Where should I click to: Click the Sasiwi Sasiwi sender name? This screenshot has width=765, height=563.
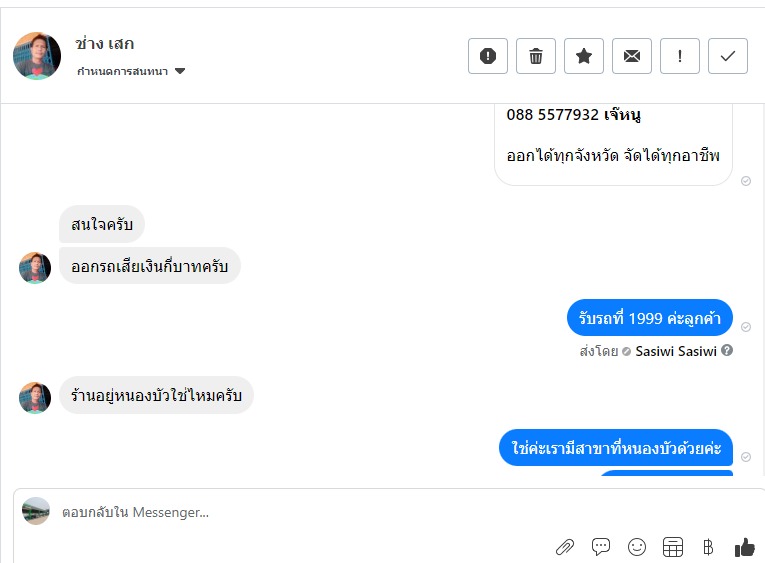click(x=676, y=351)
